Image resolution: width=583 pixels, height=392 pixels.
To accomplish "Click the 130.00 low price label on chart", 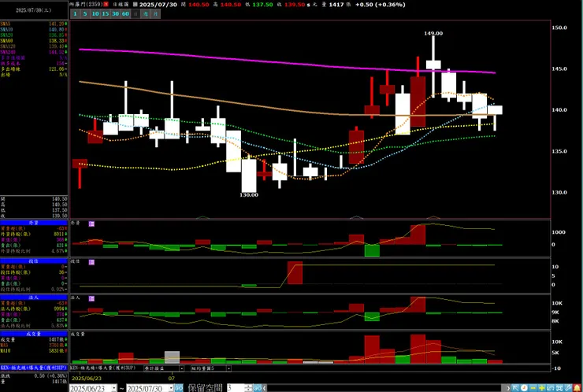I will click(249, 194).
